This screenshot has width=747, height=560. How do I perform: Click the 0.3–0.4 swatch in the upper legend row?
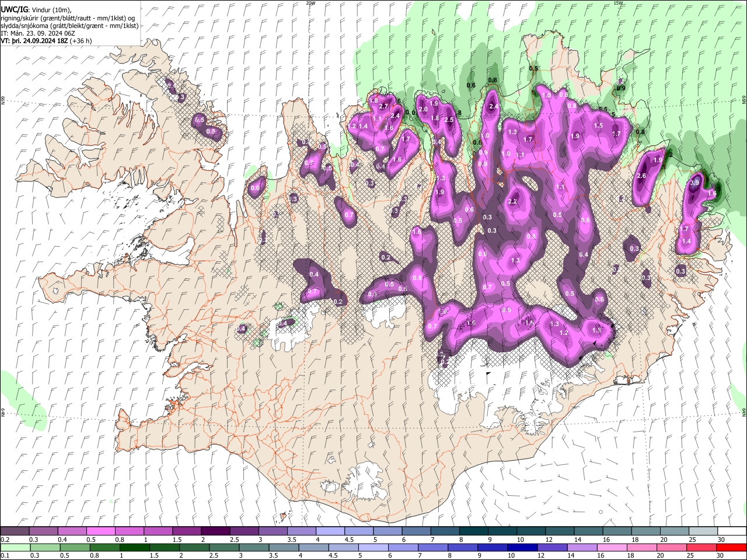(x=43, y=531)
